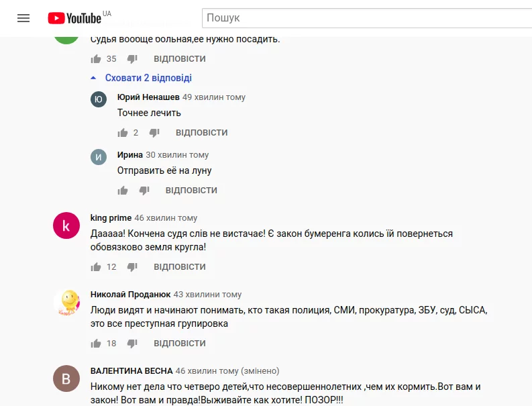This screenshot has height=406, width=532.
Task: Open the hamburger guide menu
Action: [x=23, y=18]
